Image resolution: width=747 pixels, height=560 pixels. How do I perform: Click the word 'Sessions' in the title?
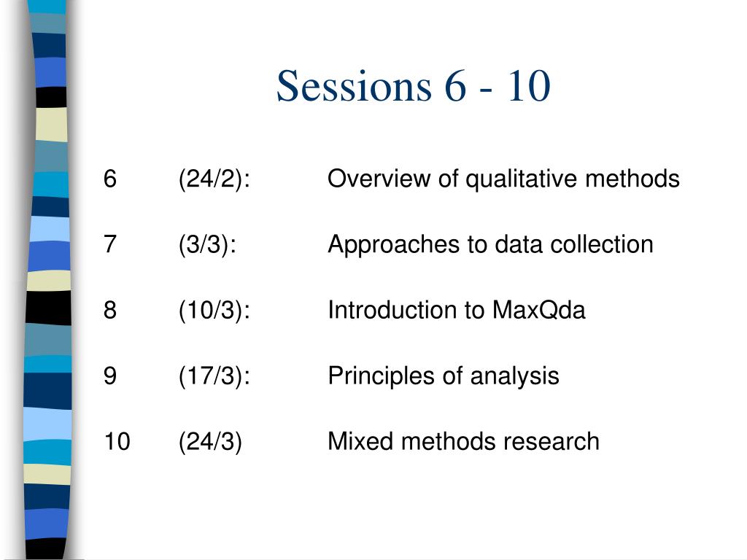point(354,86)
